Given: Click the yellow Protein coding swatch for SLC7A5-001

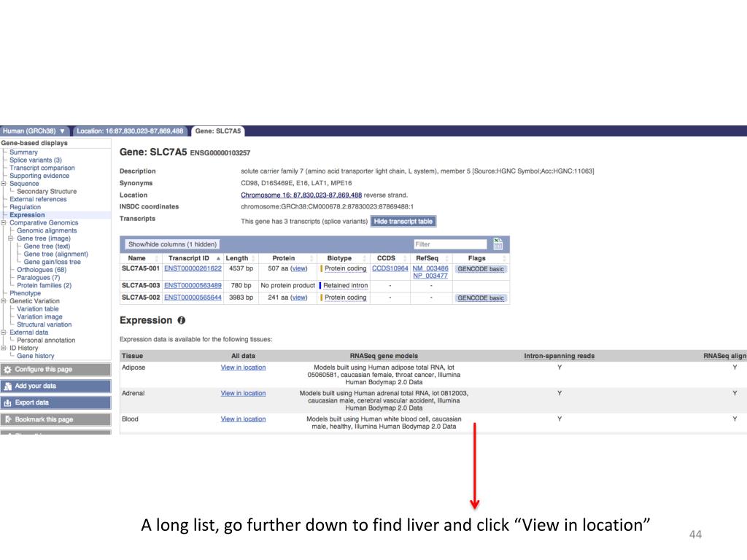Looking at the screenshot, I should click(322, 269).
